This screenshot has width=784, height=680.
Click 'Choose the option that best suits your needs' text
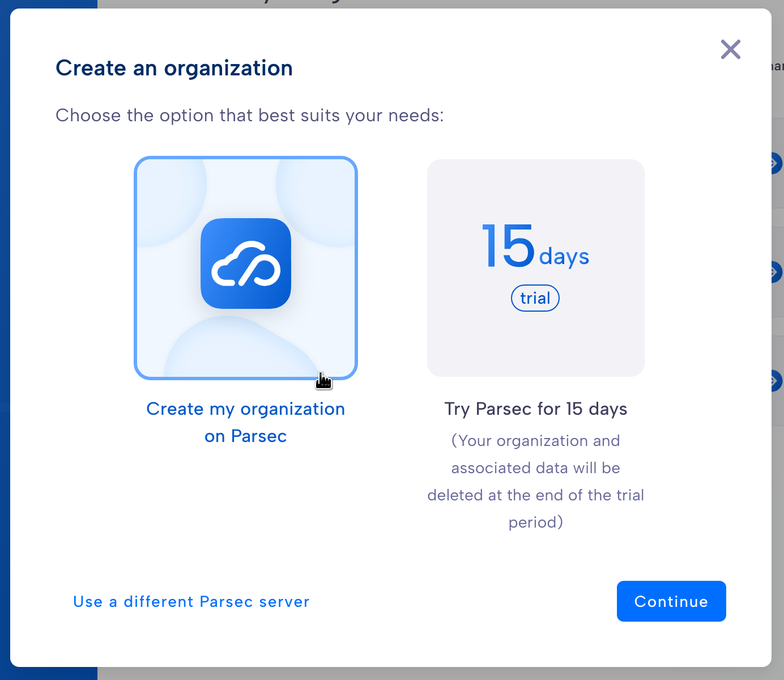(250, 116)
